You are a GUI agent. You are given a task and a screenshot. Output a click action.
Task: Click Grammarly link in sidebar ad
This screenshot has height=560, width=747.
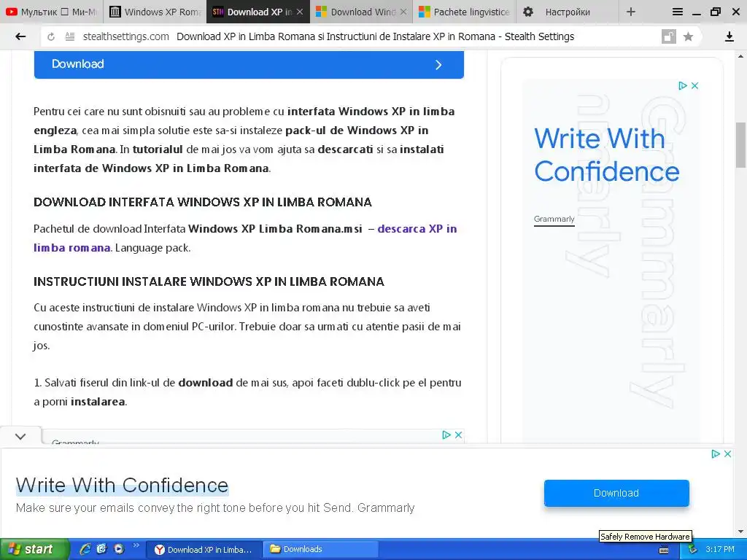click(554, 219)
